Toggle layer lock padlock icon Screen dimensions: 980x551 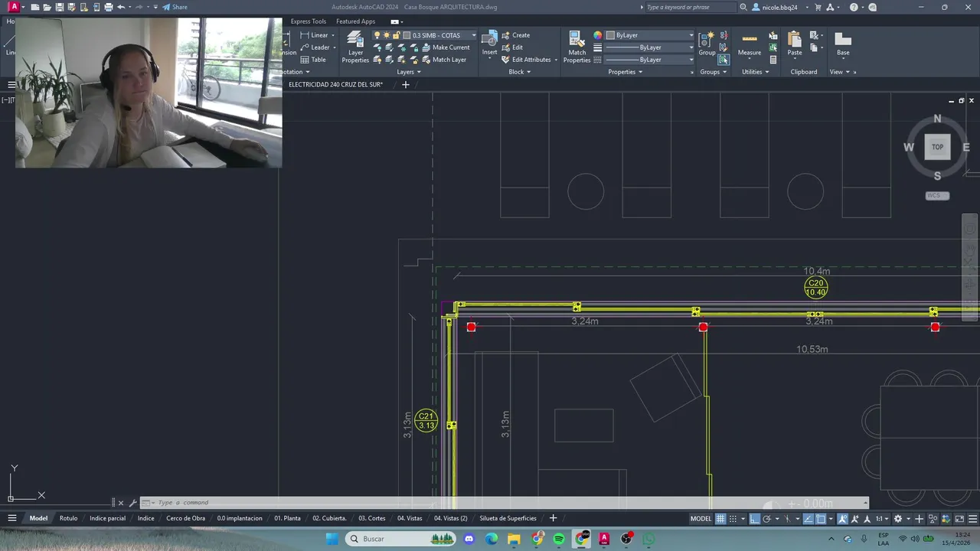pyautogui.click(x=397, y=35)
